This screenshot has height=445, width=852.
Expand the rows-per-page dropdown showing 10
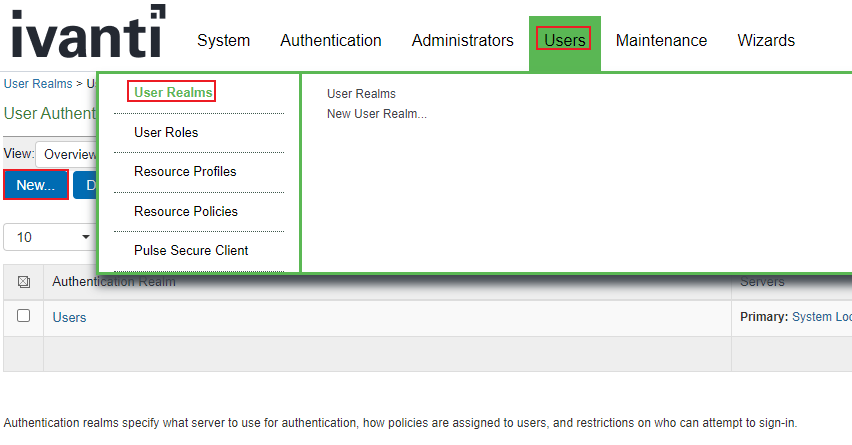[50, 237]
